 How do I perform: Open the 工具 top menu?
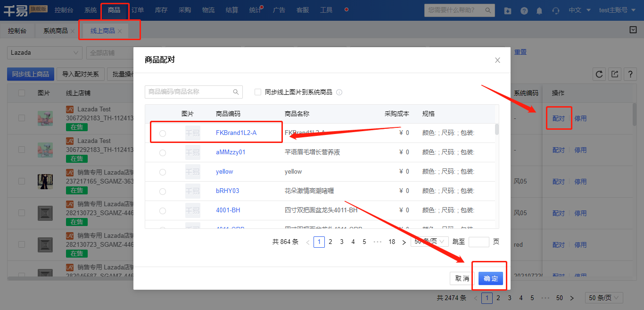tap(326, 10)
